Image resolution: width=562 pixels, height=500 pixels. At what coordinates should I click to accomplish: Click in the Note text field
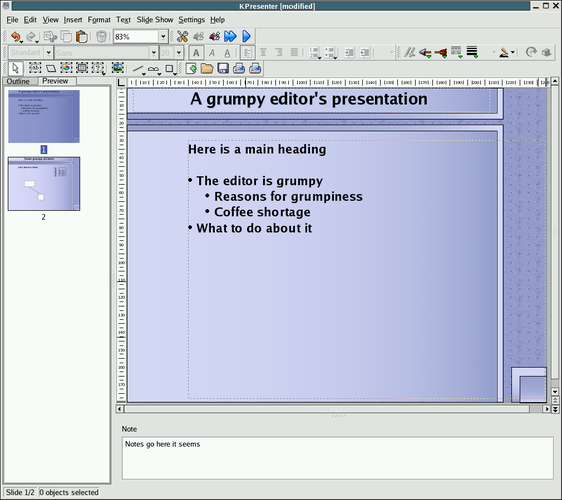[338, 458]
